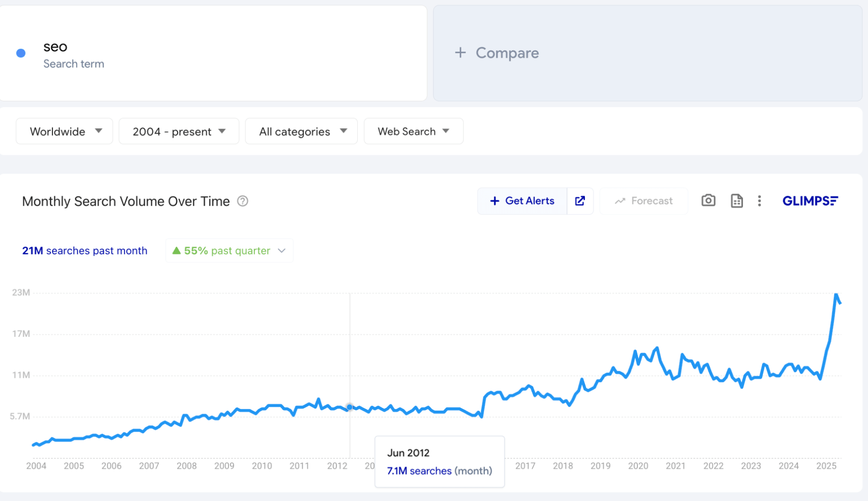Click the blue dot beside seo
This screenshot has width=868, height=501.
click(21, 53)
